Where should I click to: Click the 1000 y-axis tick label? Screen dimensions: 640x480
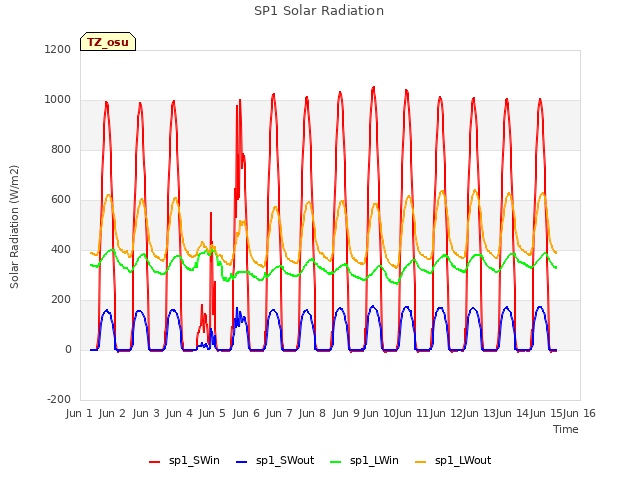58,100
